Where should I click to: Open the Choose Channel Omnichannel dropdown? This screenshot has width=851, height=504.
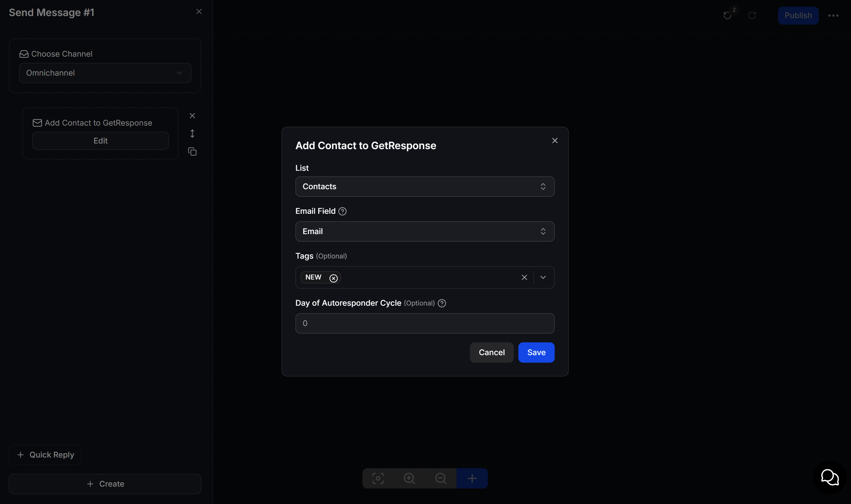pyautogui.click(x=105, y=73)
